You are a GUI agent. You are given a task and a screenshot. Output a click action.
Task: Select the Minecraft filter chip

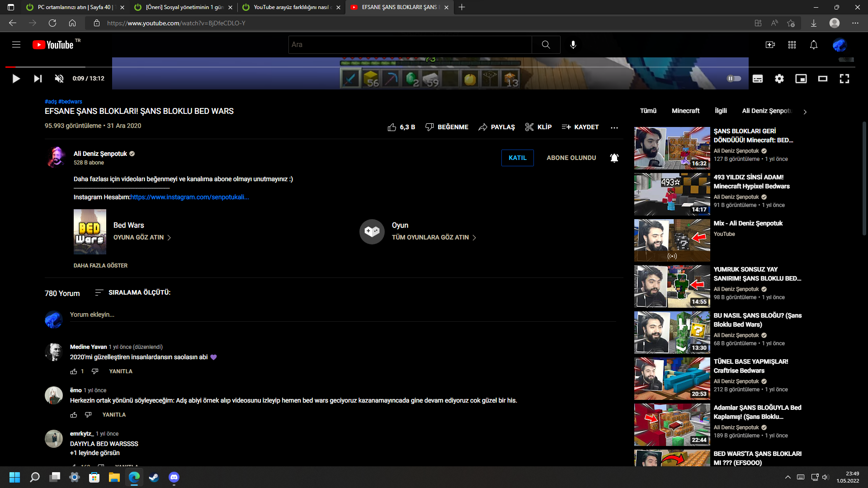(685, 111)
